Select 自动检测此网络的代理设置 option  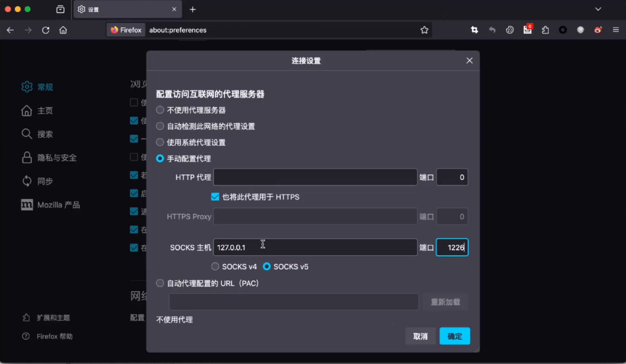pos(160,126)
